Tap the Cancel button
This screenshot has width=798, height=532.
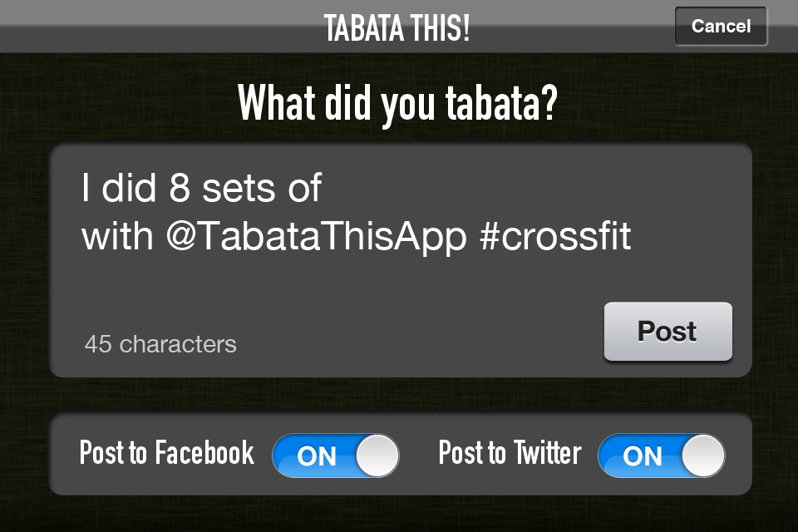[721, 26]
